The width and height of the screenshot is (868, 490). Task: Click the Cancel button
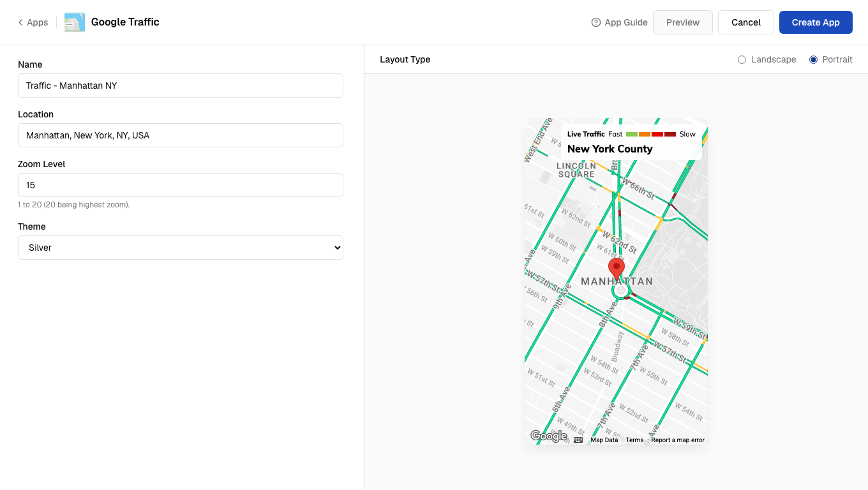(746, 22)
